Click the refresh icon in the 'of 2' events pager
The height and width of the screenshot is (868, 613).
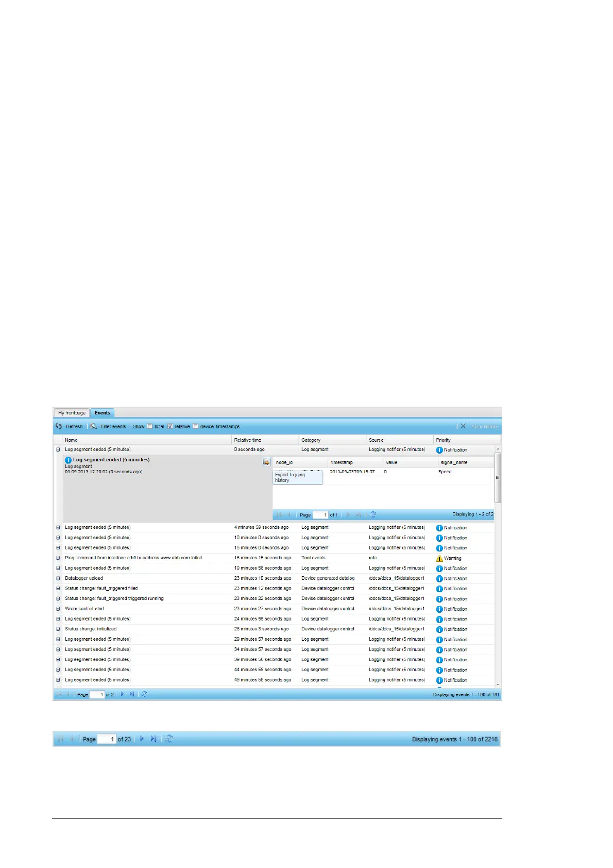145,694
